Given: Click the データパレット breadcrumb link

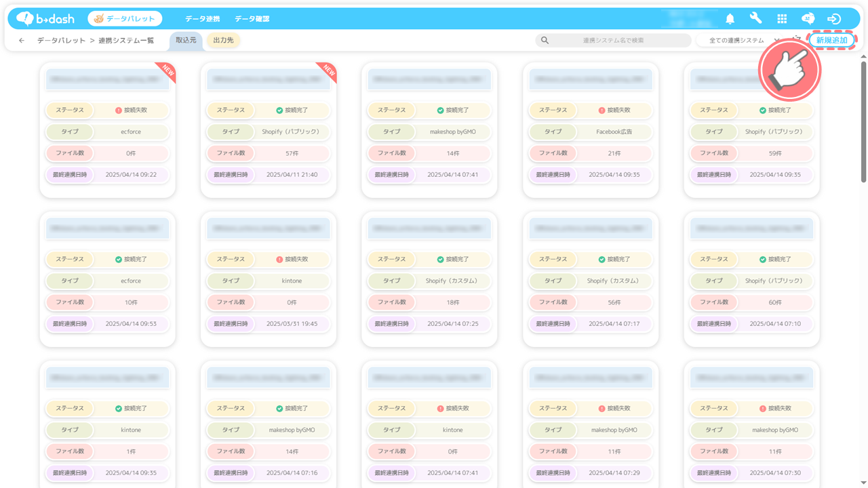Looking at the screenshot, I should coord(61,41).
